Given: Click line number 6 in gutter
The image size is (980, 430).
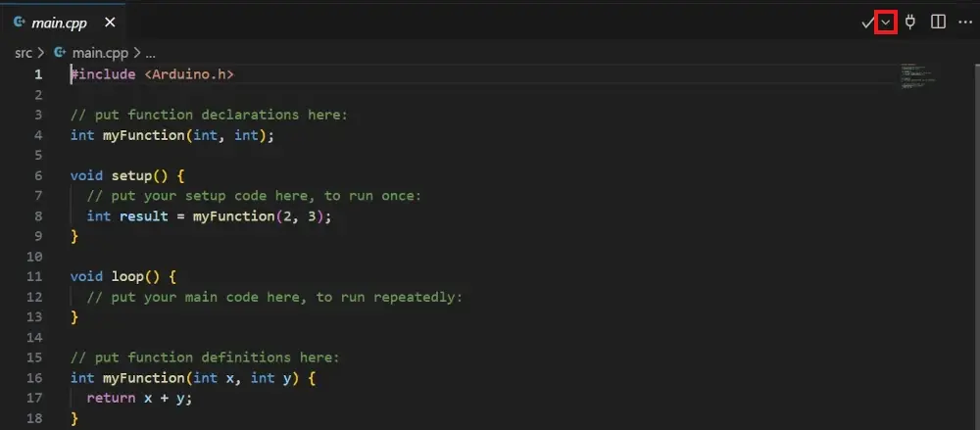Looking at the screenshot, I should pyautogui.click(x=37, y=175).
